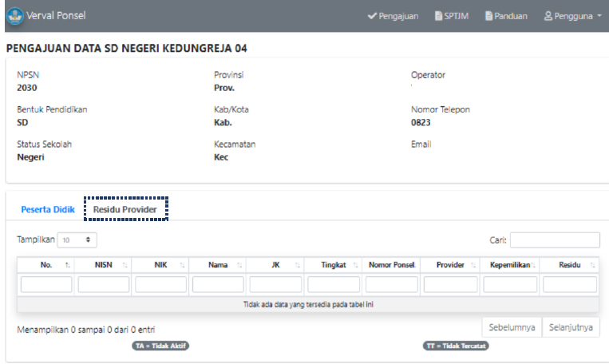Sort table by Nomor Ponsel column

391,265
